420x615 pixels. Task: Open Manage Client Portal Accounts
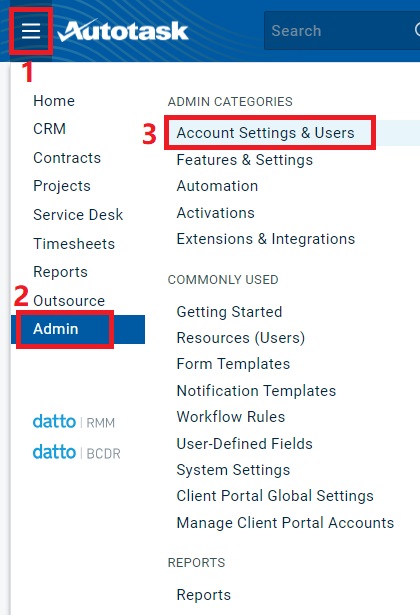[285, 523]
